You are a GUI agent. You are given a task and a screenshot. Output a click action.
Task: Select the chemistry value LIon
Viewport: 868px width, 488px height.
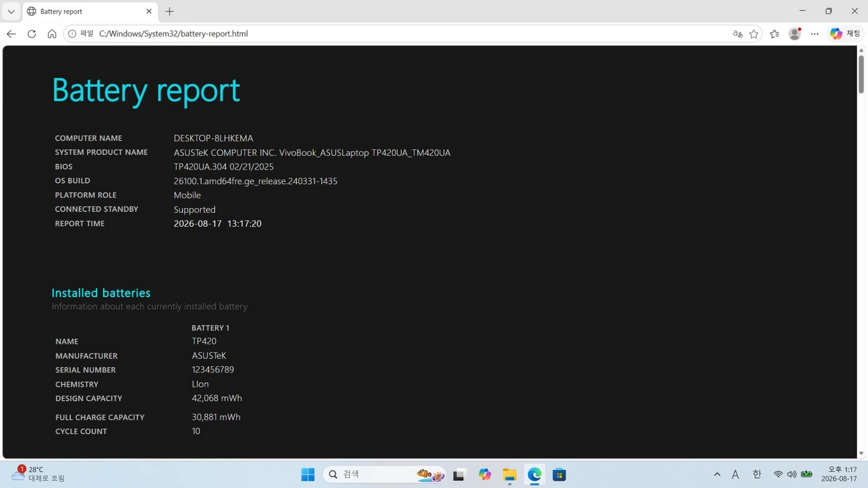200,384
